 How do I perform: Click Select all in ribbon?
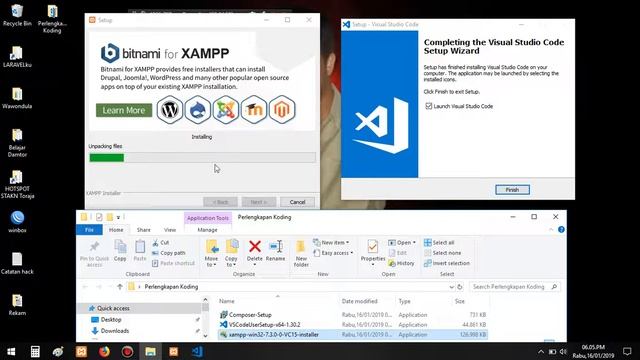tap(439, 242)
